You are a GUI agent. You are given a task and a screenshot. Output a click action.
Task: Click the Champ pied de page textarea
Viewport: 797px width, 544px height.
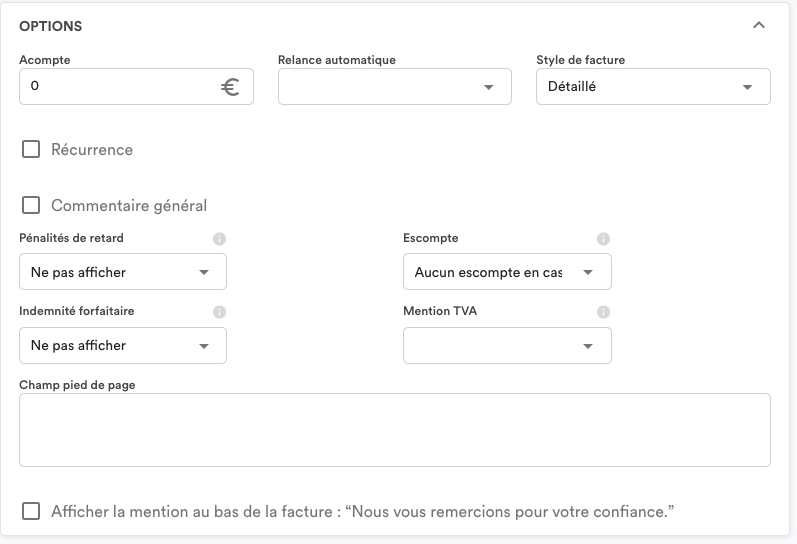click(395, 430)
